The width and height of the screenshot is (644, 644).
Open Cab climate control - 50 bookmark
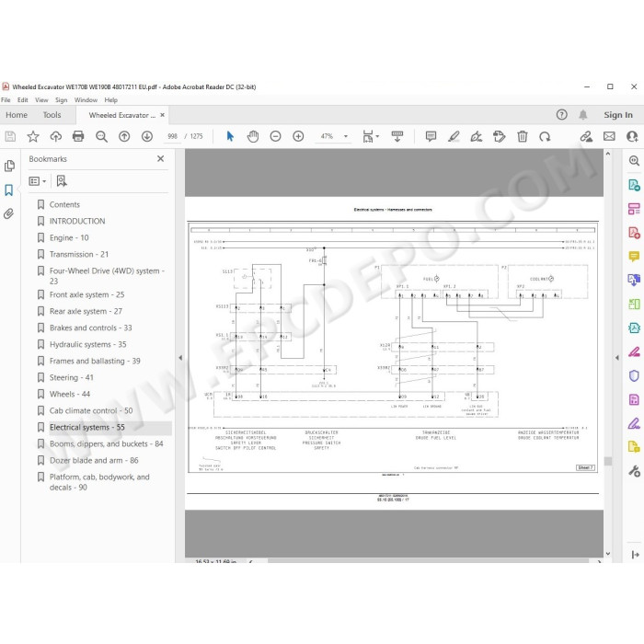(91, 410)
